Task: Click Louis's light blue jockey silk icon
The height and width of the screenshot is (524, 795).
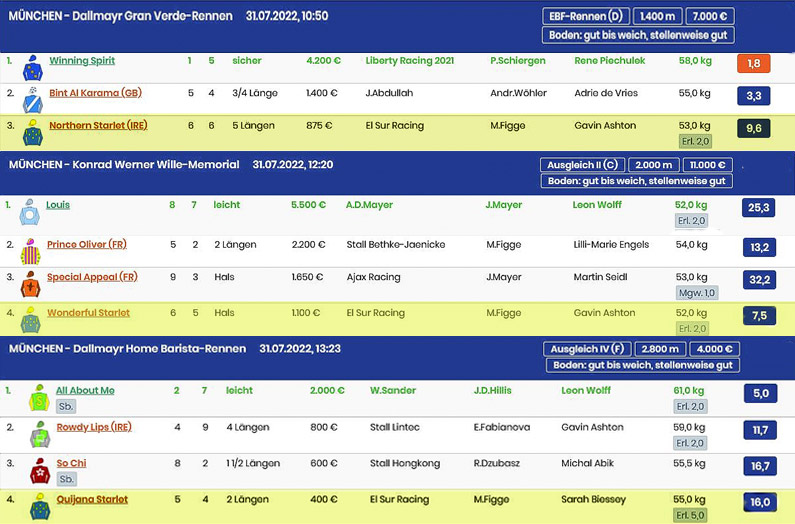Action: coord(29,212)
